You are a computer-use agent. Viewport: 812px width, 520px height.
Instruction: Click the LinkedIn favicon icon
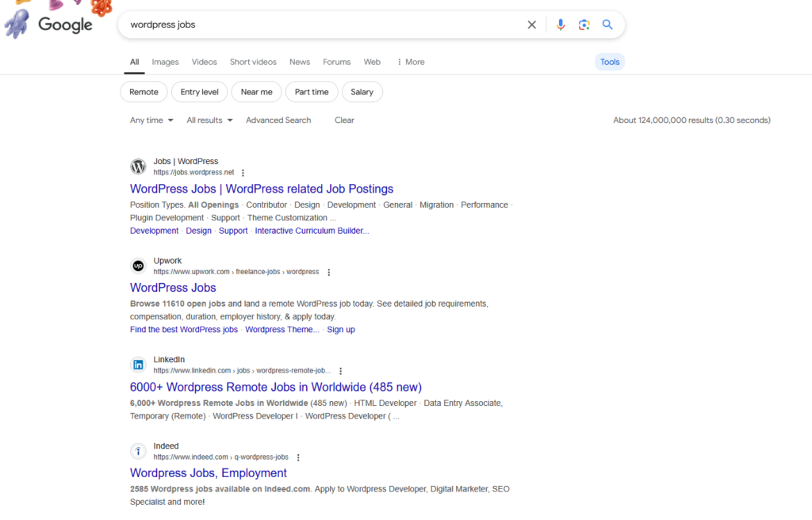click(139, 365)
